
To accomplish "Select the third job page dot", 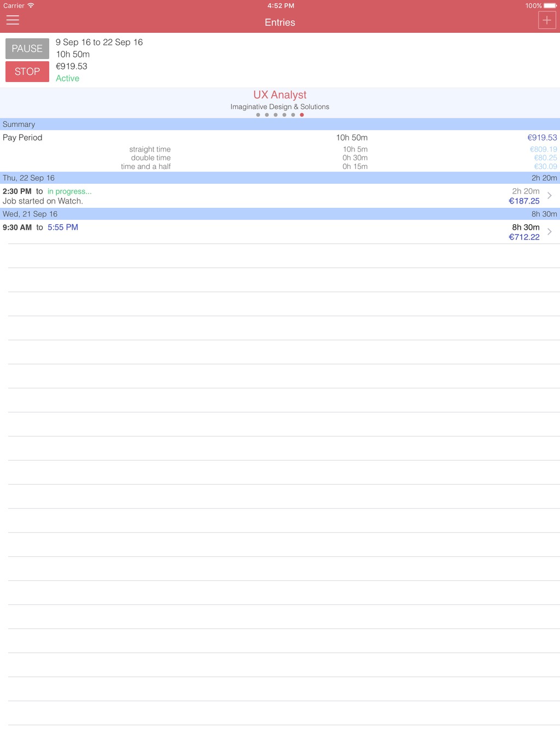I will (276, 115).
